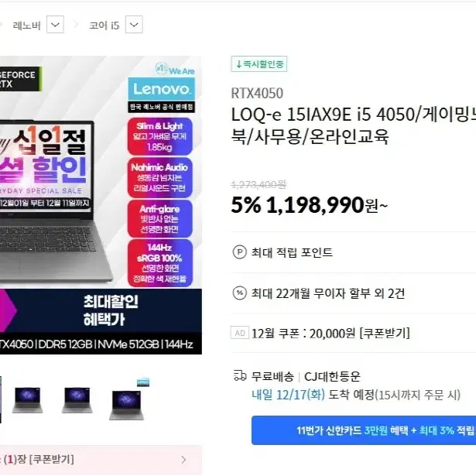Viewport: 476px width, 476px height.
Task: Click the 11번가 신한카드 benefit blue banner
Action: (x=364, y=430)
